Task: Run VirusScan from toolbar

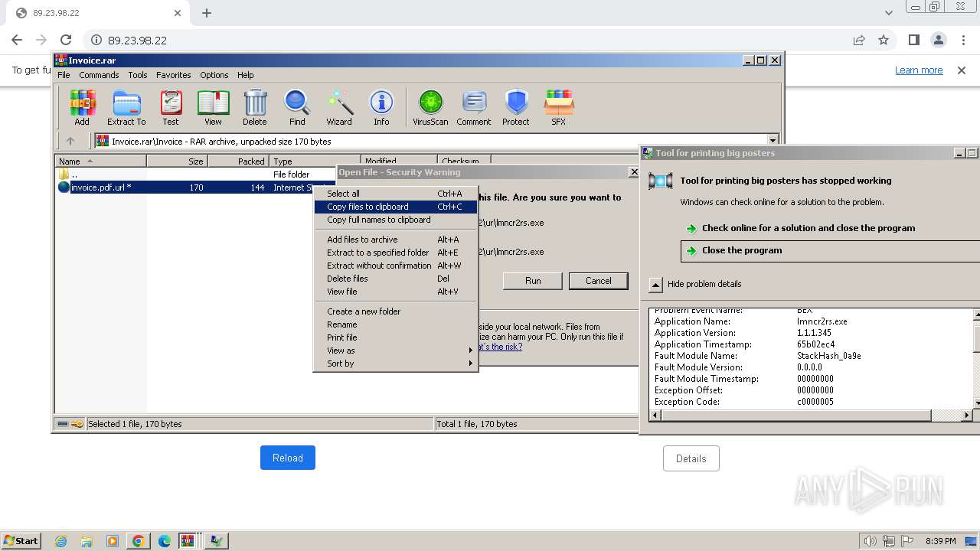Action: 430,107
